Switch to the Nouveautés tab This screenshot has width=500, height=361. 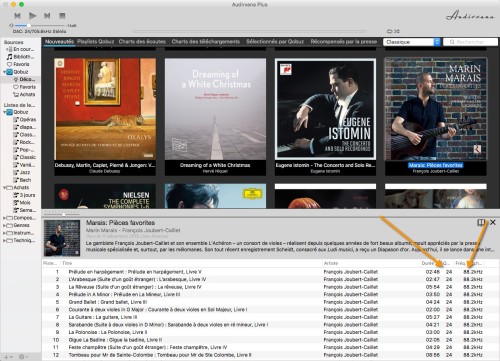(60, 42)
